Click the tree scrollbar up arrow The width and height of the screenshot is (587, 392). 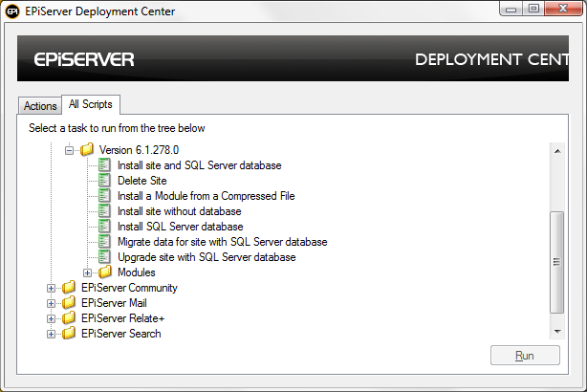[557, 150]
